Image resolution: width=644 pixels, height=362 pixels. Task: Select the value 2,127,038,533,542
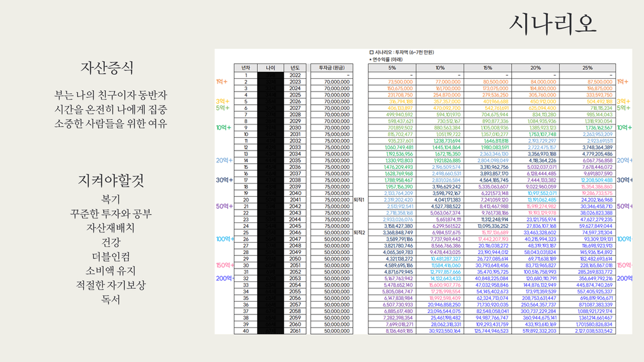pyautogui.click(x=593, y=331)
